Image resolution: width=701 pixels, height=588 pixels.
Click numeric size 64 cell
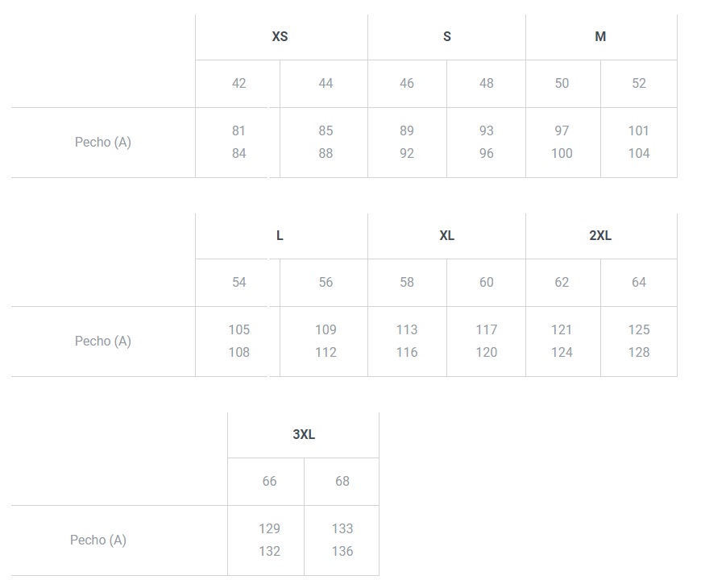tap(639, 282)
